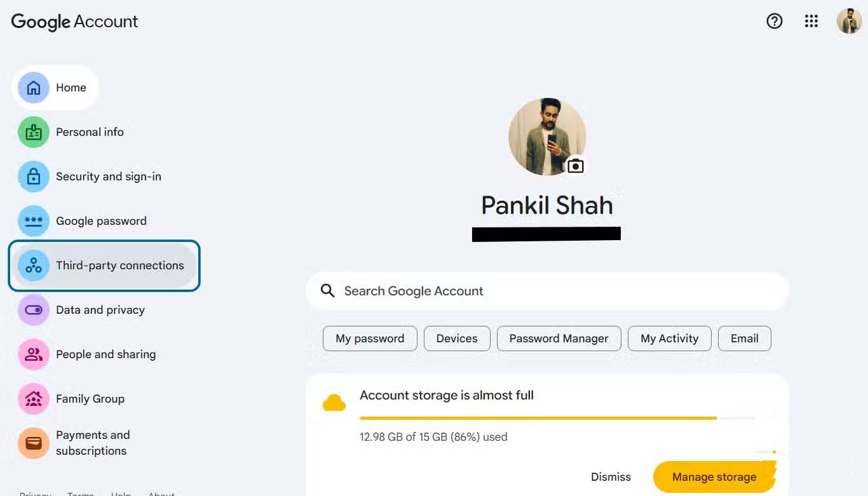Click the Data and privacy toggle icon
868x496 pixels.
34,310
